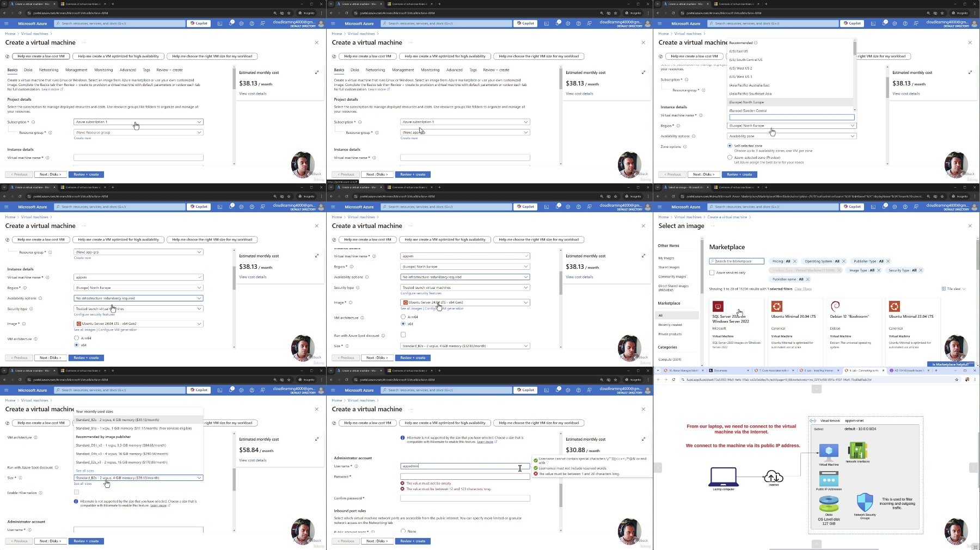Tick the Run with Azure Spot discount checkbox
The height and width of the screenshot is (550, 980).
coord(403,335)
